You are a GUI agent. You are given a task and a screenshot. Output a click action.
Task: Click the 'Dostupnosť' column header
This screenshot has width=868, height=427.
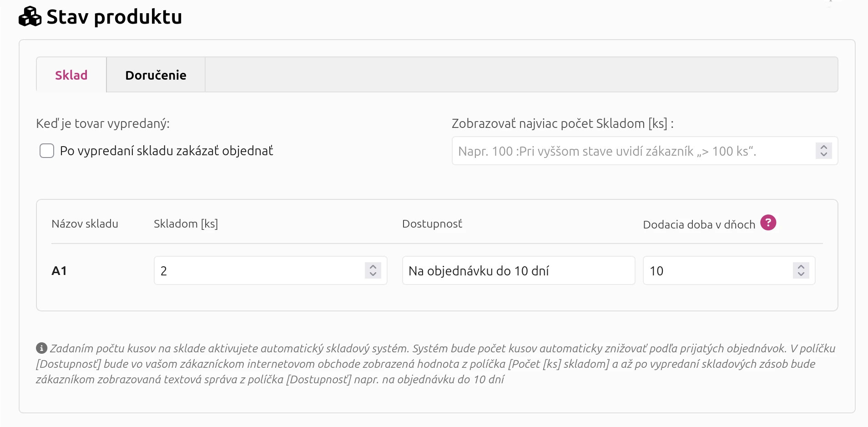pyautogui.click(x=432, y=224)
